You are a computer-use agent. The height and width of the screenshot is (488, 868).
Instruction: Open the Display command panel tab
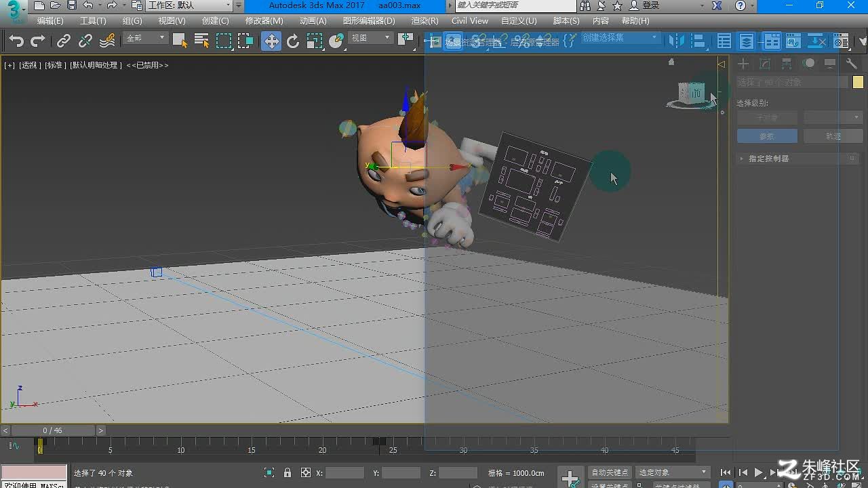tap(830, 64)
